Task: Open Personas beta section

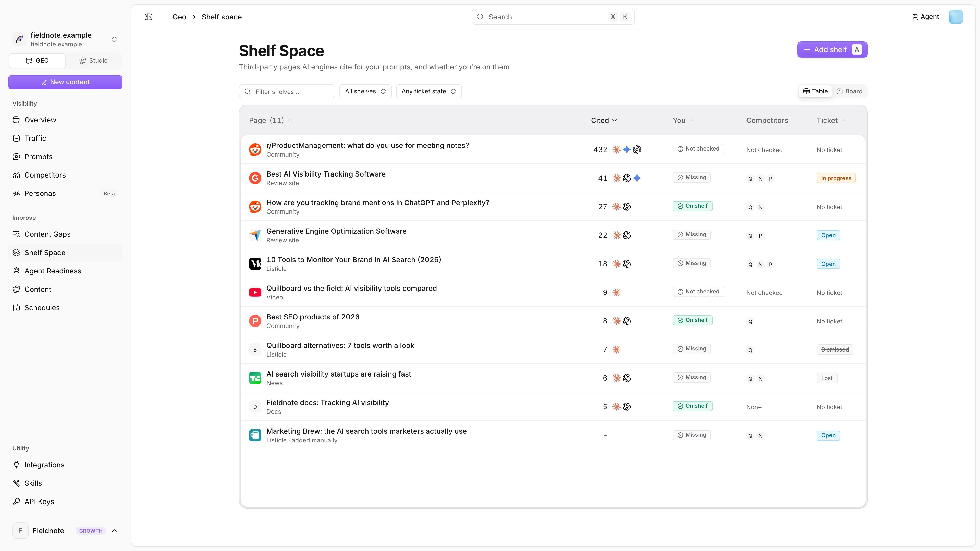Action: point(65,194)
